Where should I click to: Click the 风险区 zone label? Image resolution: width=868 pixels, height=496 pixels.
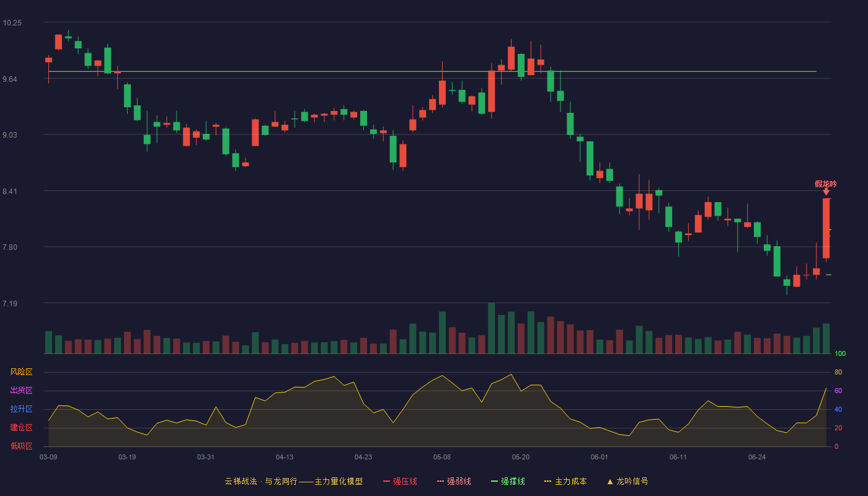(21, 372)
